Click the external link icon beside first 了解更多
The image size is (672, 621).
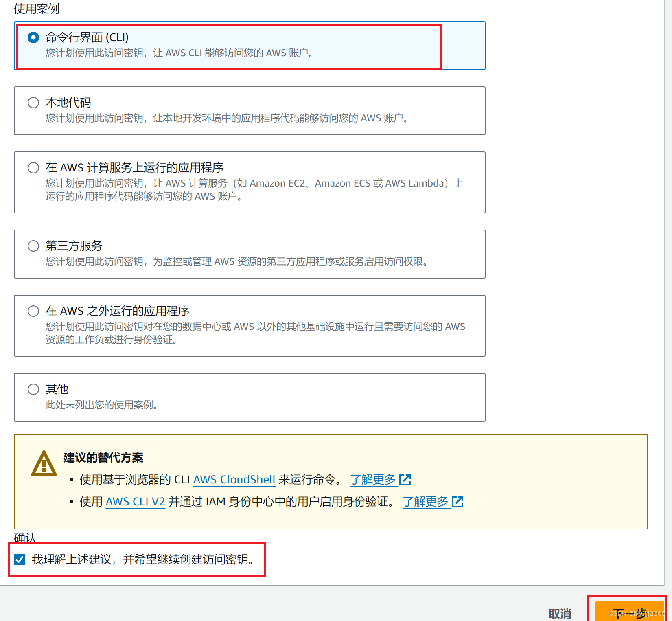coord(405,479)
